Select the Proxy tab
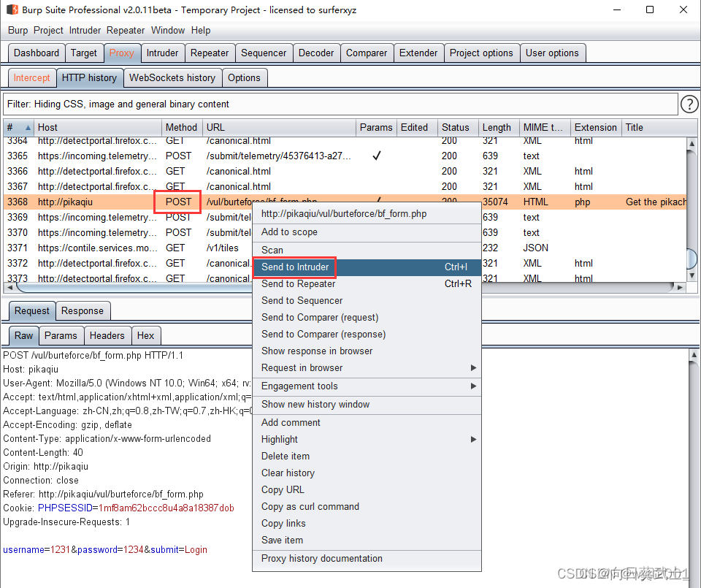The height and width of the screenshot is (588, 701). point(122,53)
